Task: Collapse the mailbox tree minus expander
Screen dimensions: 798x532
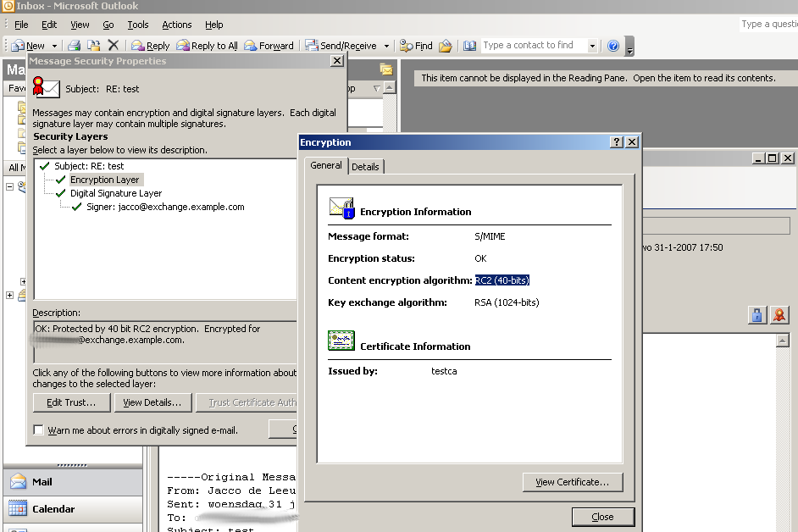Action: [9, 187]
